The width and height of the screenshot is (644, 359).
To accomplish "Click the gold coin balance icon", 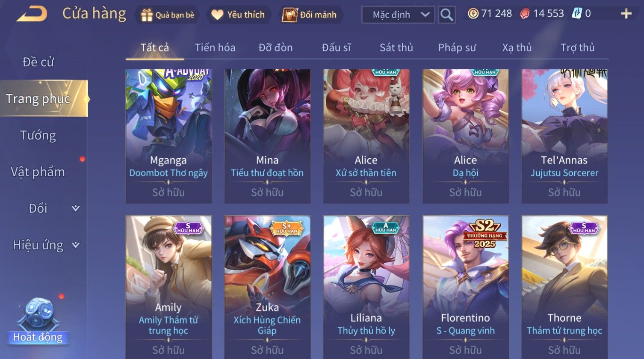I will coord(473,14).
